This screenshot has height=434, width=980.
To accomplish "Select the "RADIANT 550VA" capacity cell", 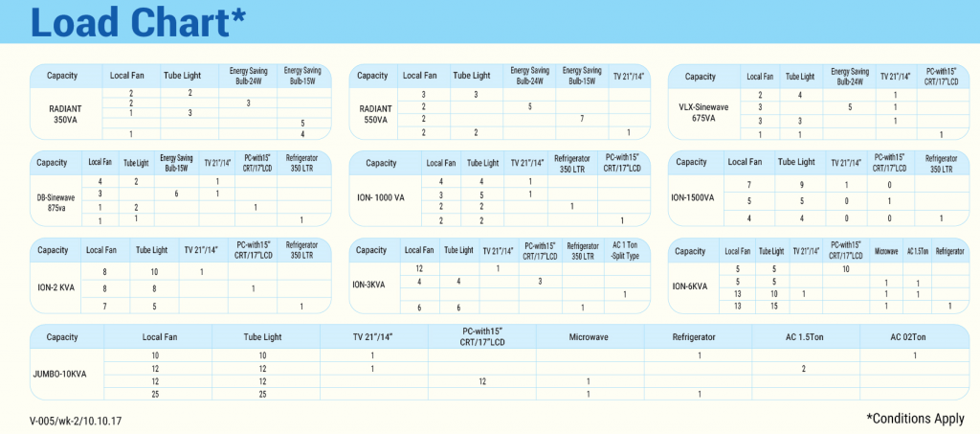I will point(375,113).
